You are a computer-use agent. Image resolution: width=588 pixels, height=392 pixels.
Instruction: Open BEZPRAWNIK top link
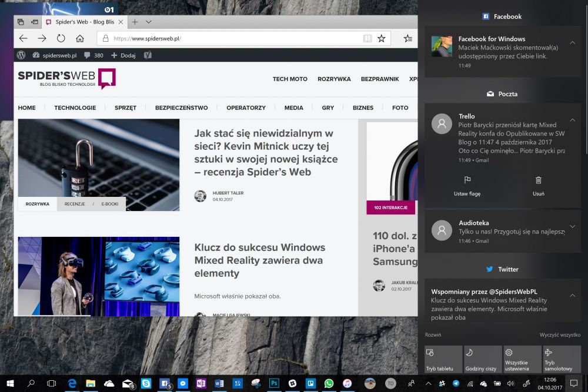pyautogui.click(x=380, y=79)
